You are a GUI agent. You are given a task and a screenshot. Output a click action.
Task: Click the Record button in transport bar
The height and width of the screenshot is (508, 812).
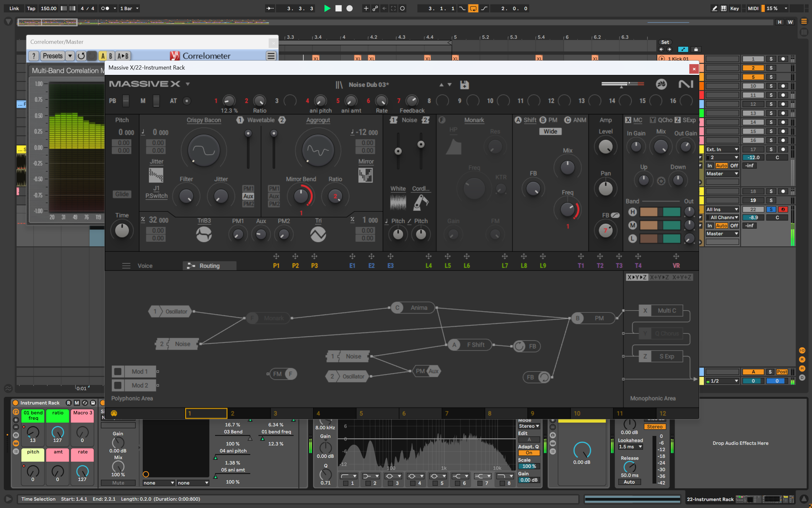[x=350, y=8]
